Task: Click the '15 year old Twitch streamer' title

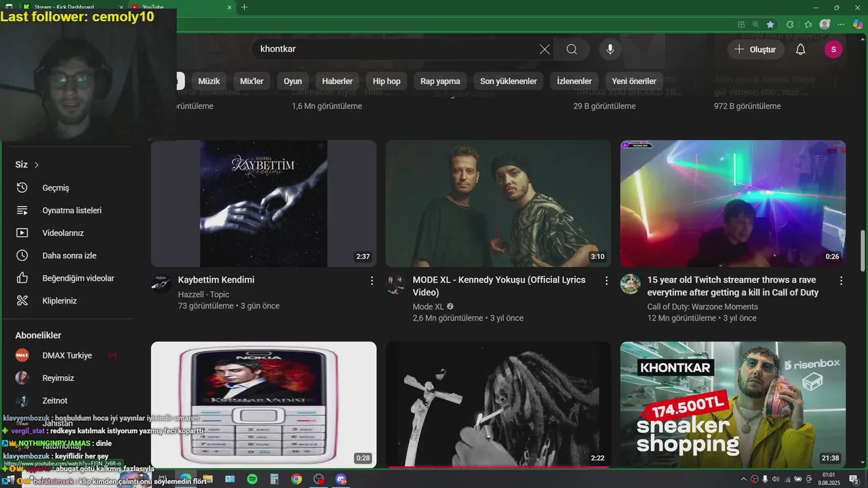Action: pos(733,286)
